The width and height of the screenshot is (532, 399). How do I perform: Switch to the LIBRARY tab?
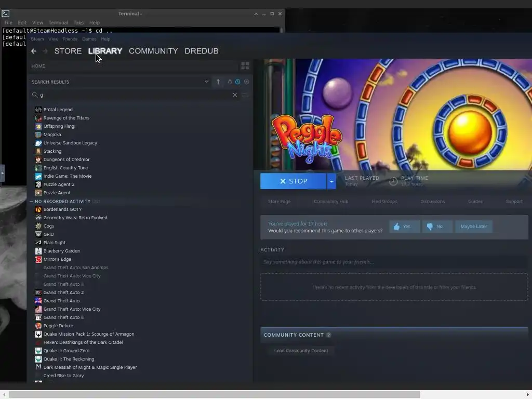(x=105, y=51)
